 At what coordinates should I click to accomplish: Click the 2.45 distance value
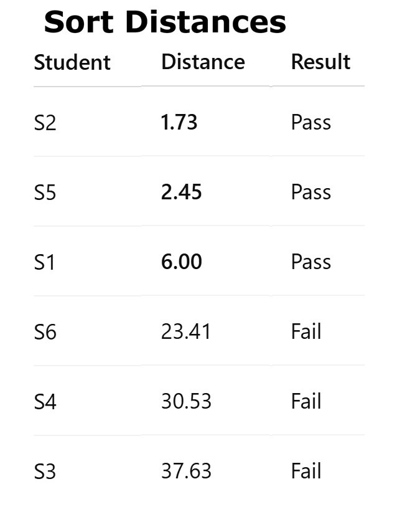point(181,192)
